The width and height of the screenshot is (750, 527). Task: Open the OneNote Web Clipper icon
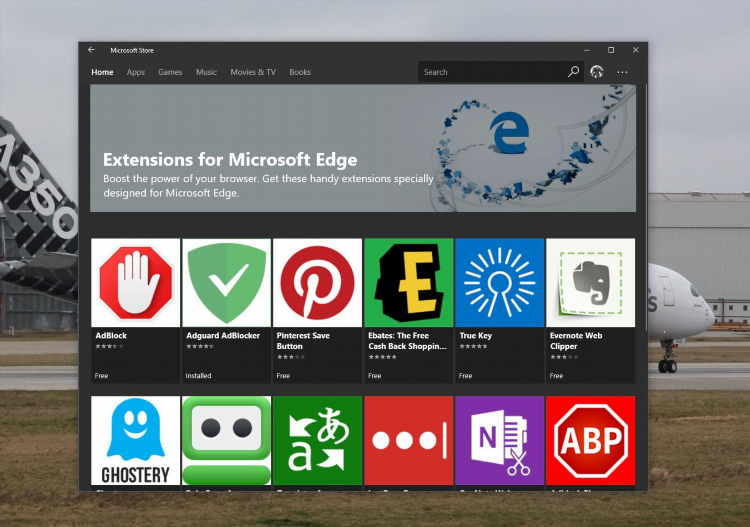pos(499,440)
